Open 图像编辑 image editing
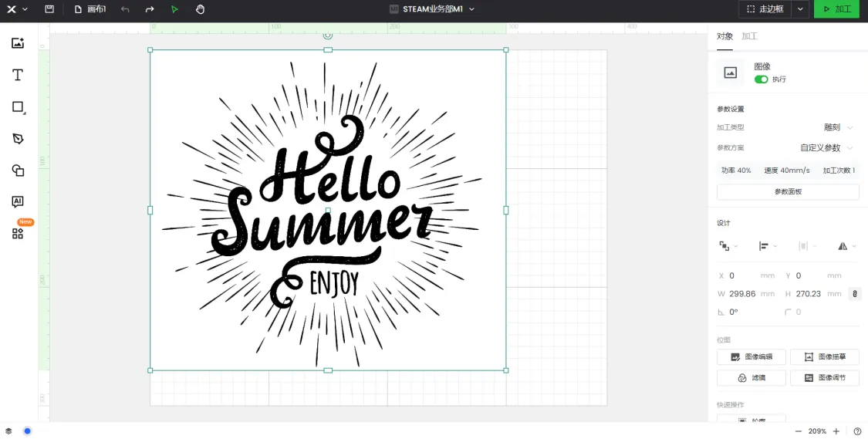 (751, 357)
